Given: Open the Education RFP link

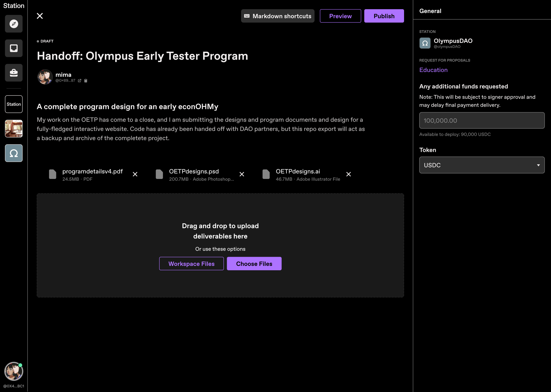Looking at the screenshot, I should coord(433,70).
